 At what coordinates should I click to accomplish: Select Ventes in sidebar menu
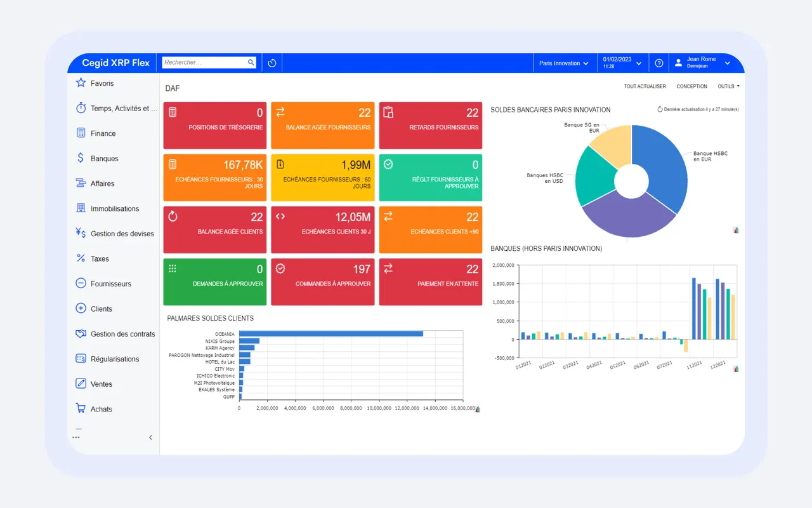click(x=101, y=384)
